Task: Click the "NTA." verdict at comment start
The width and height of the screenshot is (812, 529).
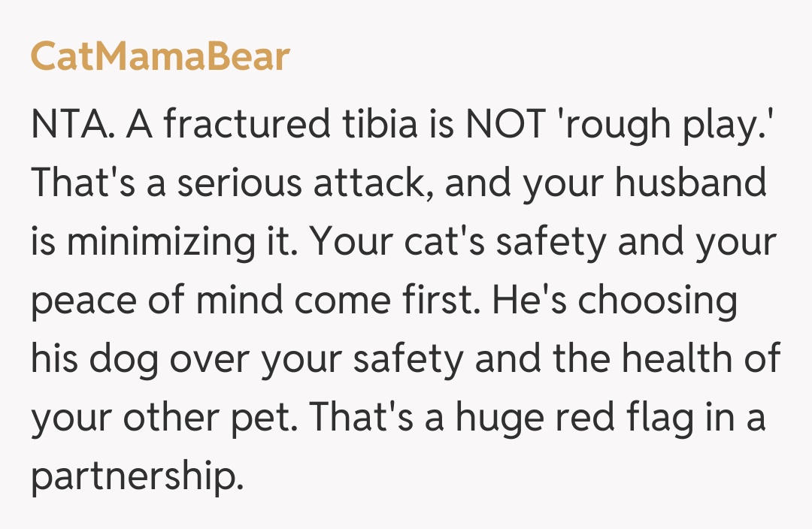Action: coord(72,125)
